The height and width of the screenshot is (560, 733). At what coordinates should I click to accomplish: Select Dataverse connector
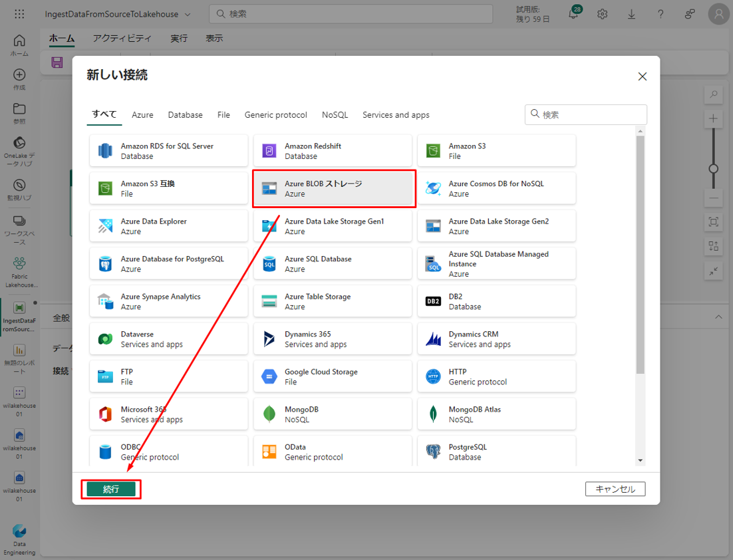tap(169, 339)
